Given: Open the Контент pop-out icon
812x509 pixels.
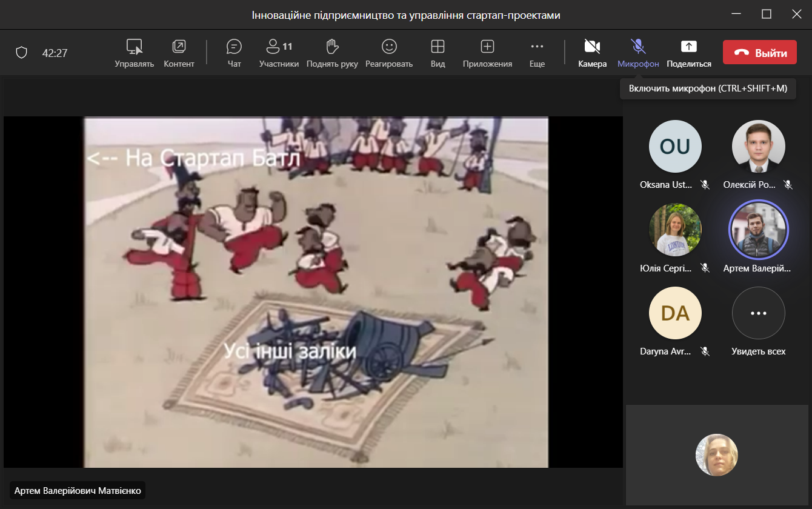Looking at the screenshot, I should 179,53.
